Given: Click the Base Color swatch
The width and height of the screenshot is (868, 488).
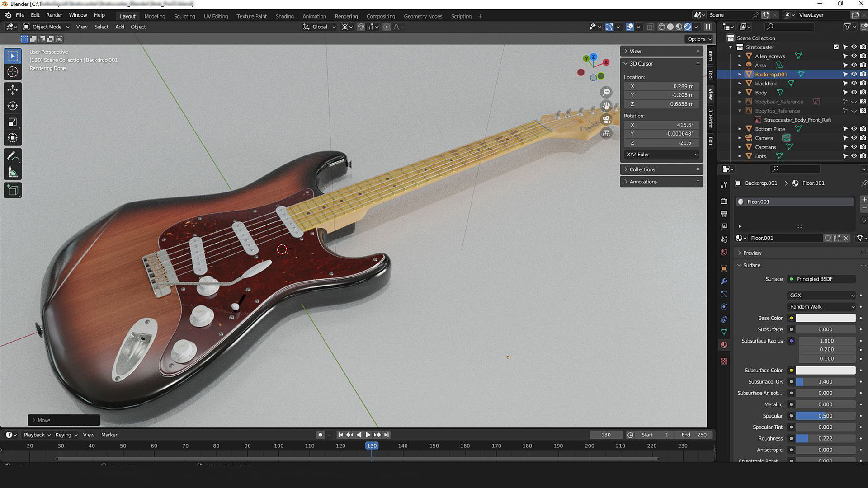Looking at the screenshot, I should pos(825,318).
